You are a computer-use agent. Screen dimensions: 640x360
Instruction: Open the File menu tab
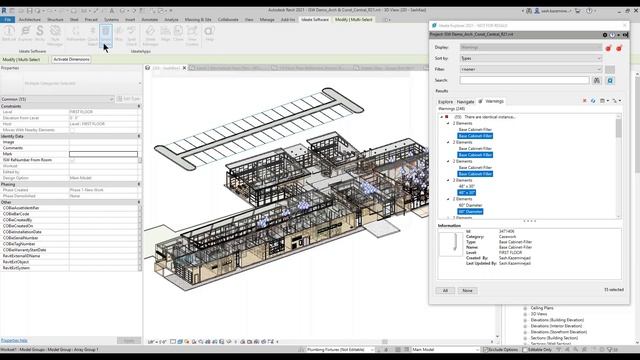pyautogui.click(x=8, y=20)
